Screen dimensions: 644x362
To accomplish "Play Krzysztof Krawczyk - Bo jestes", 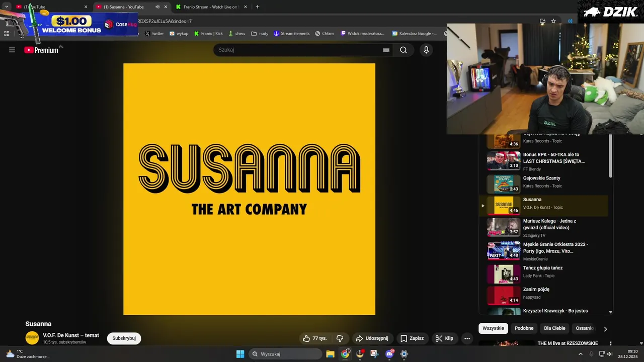I will 543,312.
